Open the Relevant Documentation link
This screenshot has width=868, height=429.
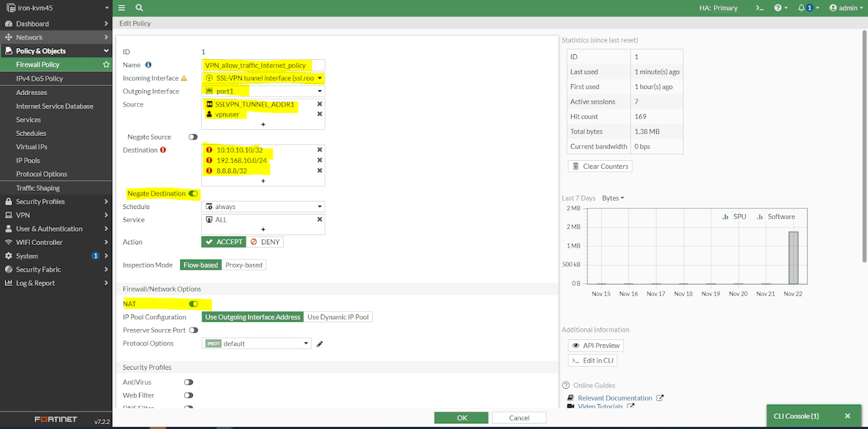click(615, 398)
